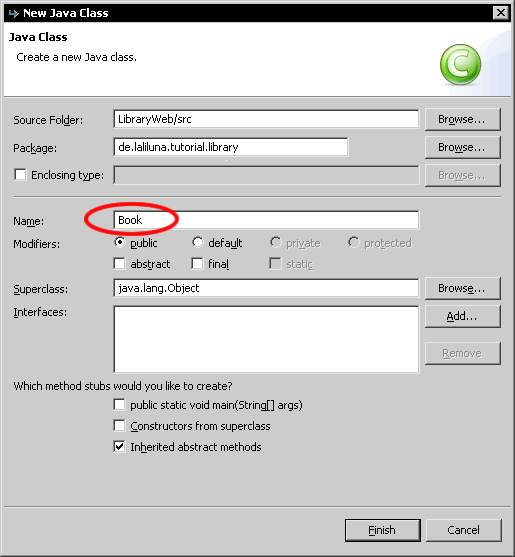Click inside the Interfaces list box
The width and height of the screenshot is (515, 557).
[x=266, y=339]
